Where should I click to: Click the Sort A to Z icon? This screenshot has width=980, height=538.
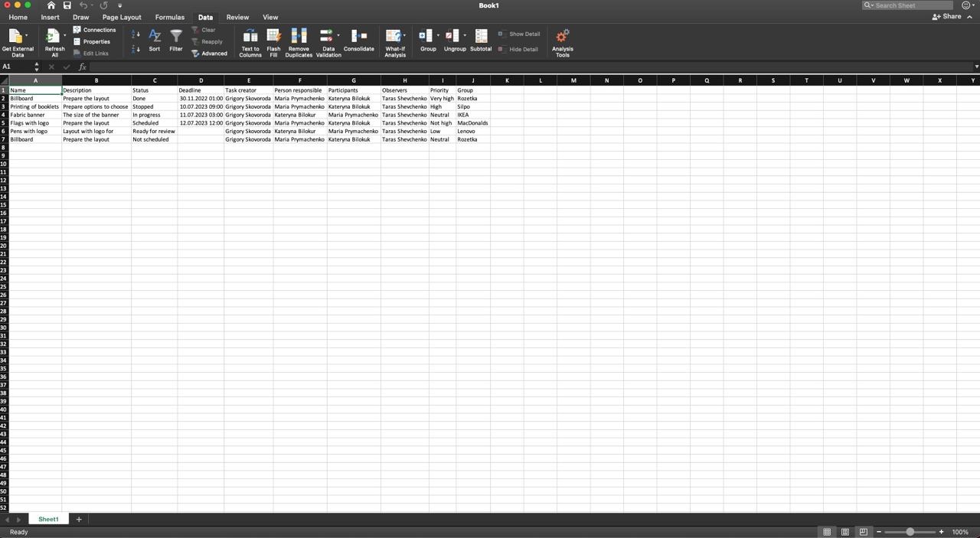coord(136,34)
